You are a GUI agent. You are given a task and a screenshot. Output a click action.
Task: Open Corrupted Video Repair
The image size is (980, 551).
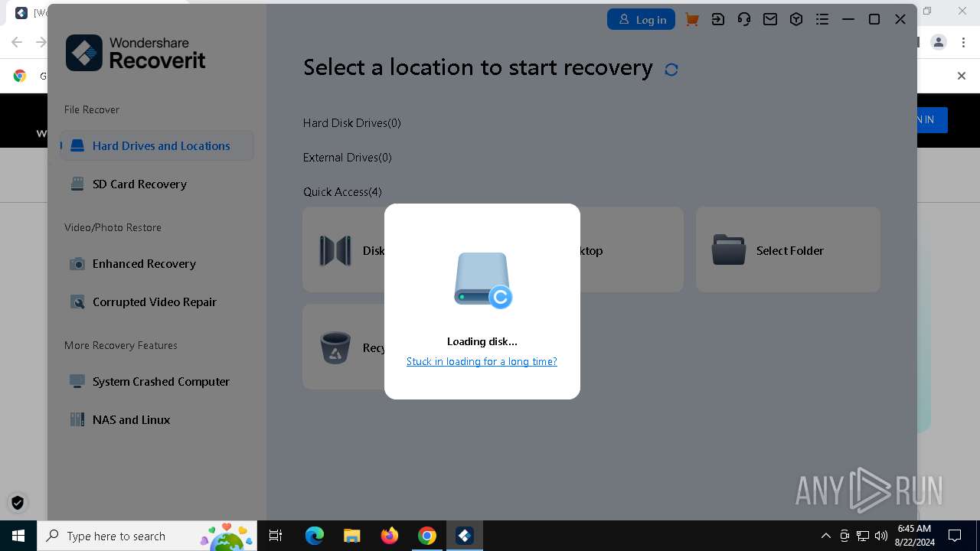pos(157,302)
